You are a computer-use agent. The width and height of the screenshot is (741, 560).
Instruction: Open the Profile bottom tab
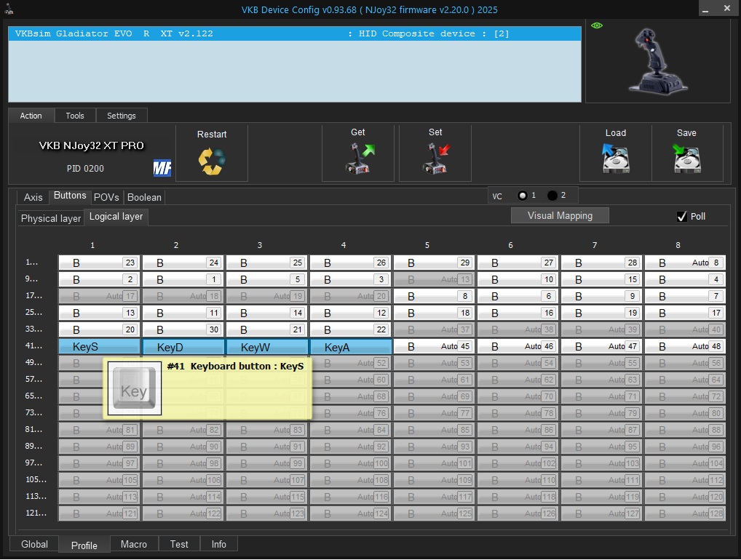coord(84,545)
